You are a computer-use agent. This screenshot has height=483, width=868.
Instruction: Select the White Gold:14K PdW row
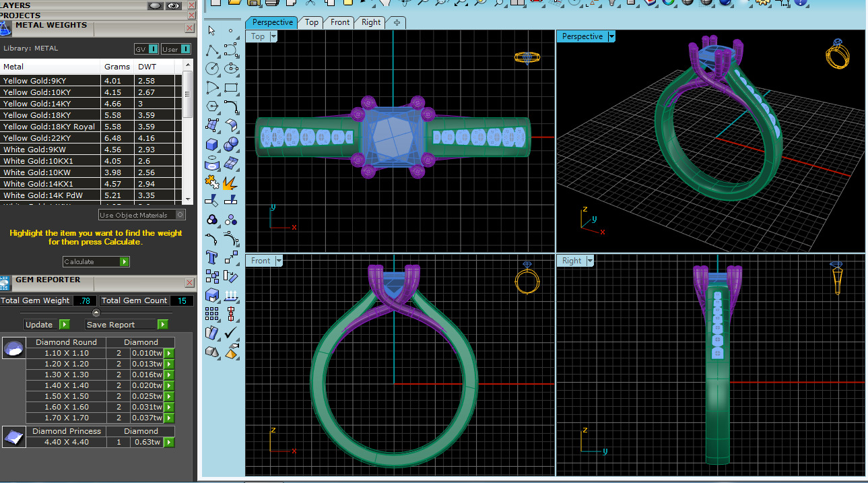pos(92,195)
